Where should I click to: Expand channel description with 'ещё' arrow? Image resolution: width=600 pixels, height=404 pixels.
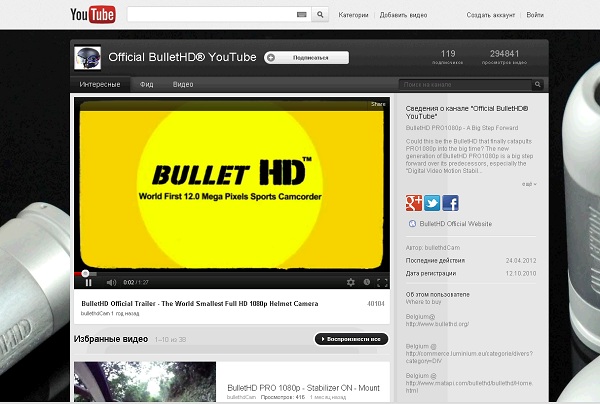[529, 184]
